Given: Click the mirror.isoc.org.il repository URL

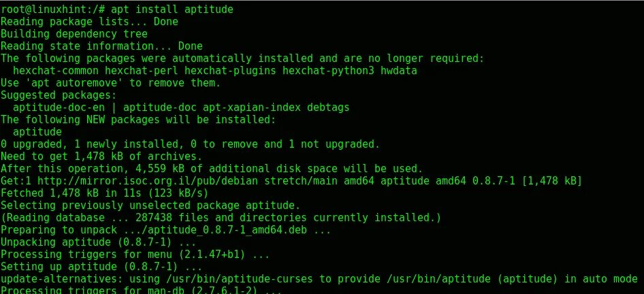Looking at the screenshot, I should click(148, 180).
